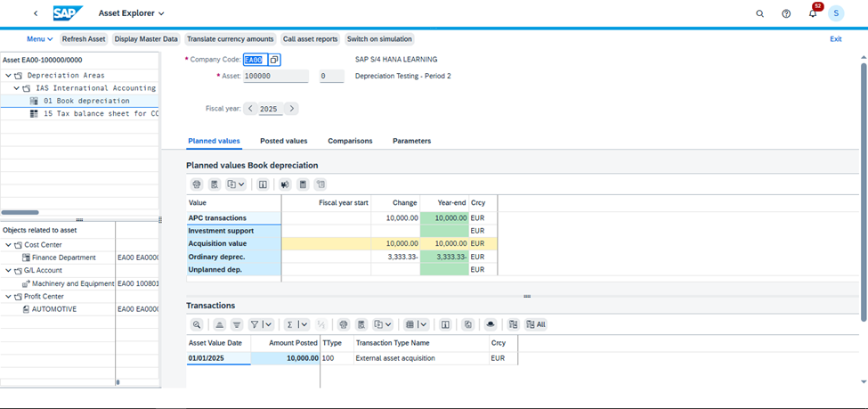Open Export dropdown in Transactions toolbar
868x409 pixels.
[x=383, y=324]
